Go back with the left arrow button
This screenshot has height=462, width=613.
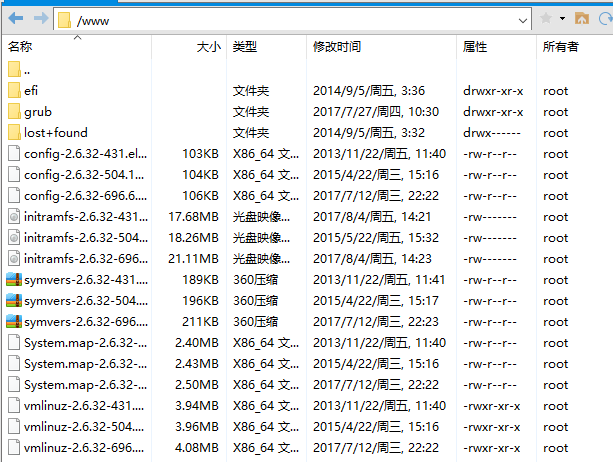coord(16,18)
